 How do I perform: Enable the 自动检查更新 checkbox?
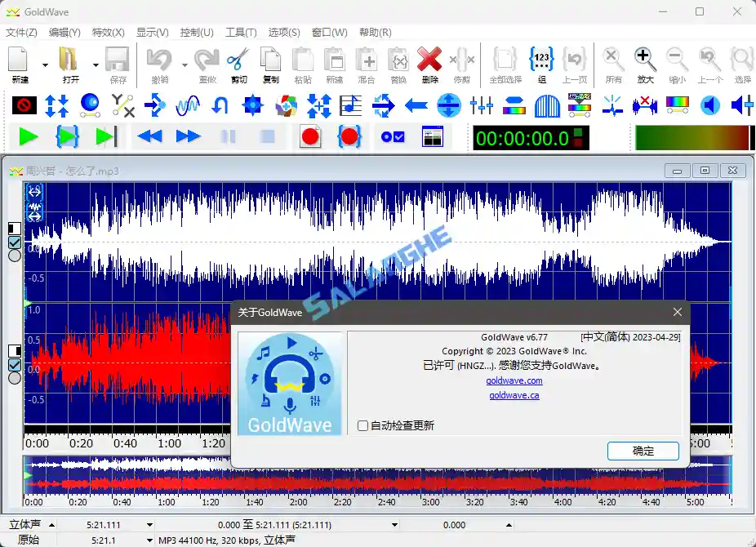pos(362,425)
